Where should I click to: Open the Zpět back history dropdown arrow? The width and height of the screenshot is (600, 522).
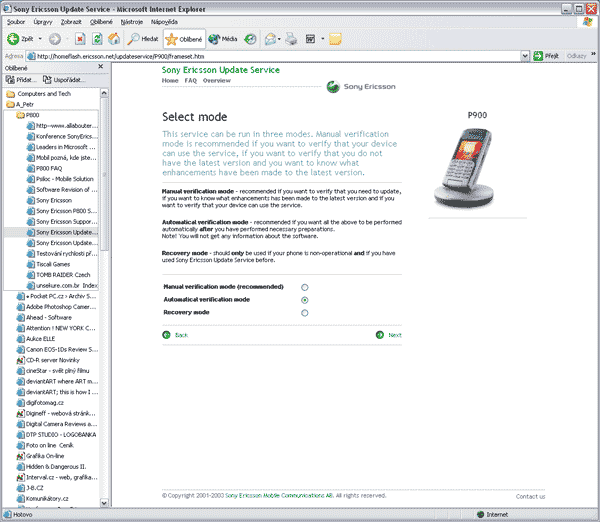(x=40, y=39)
